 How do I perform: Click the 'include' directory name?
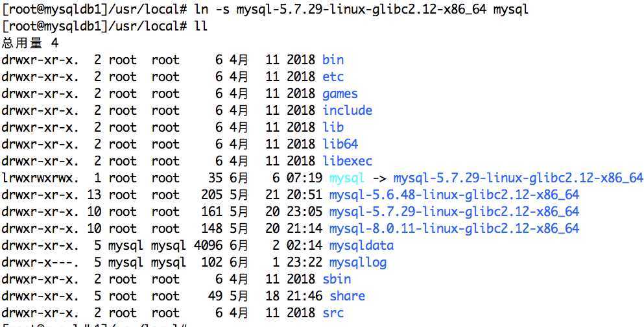click(x=348, y=110)
